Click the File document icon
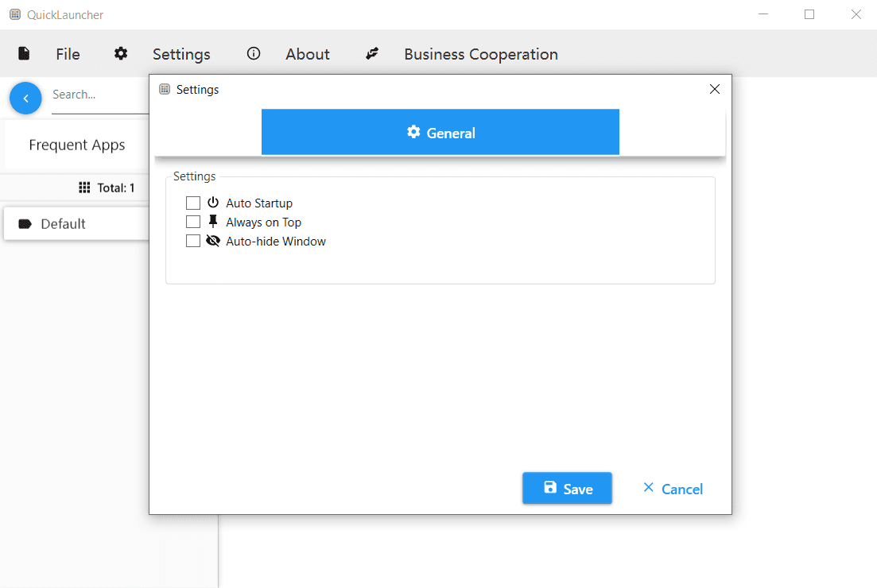This screenshot has height=588, width=877. point(25,53)
